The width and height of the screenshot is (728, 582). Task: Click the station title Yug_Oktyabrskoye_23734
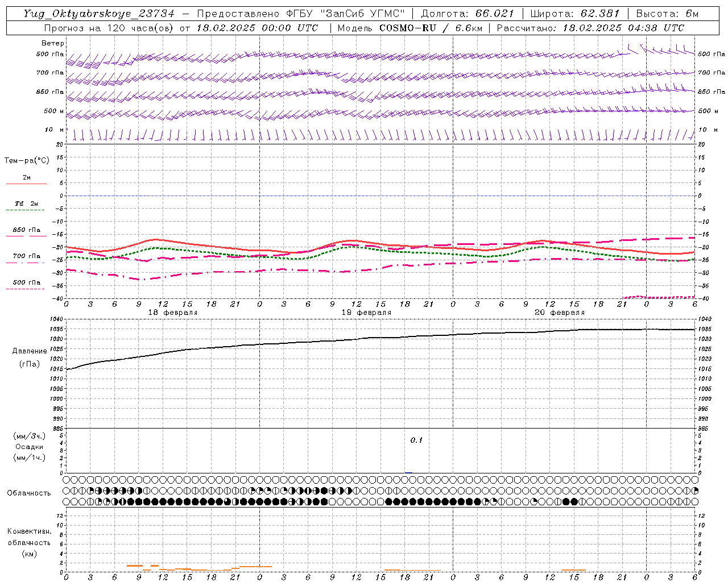99,14
